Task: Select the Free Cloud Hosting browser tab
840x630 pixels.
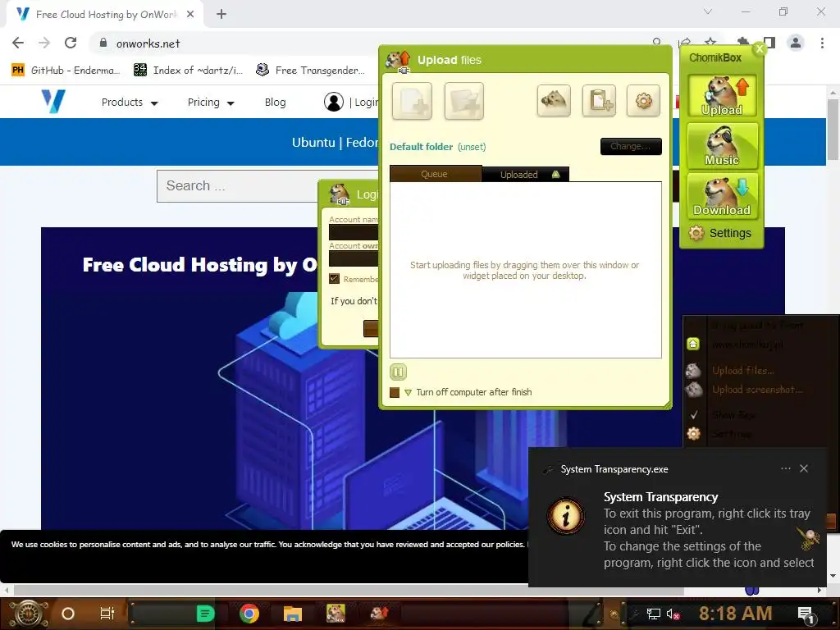Action: coord(105,15)
